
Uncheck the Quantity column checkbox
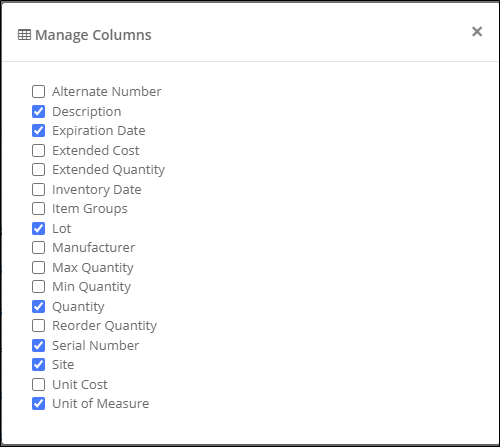tap(39, 306)
